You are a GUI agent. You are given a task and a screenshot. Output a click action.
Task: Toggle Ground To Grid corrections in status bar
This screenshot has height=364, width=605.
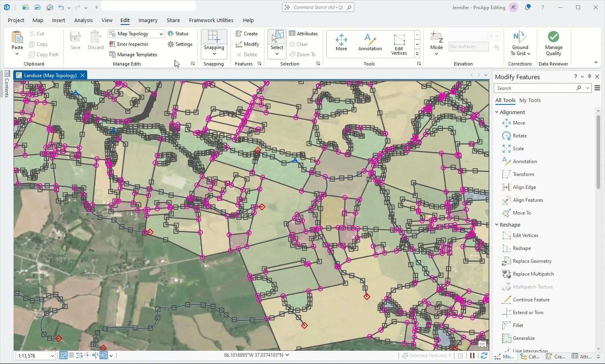[95, 355]
